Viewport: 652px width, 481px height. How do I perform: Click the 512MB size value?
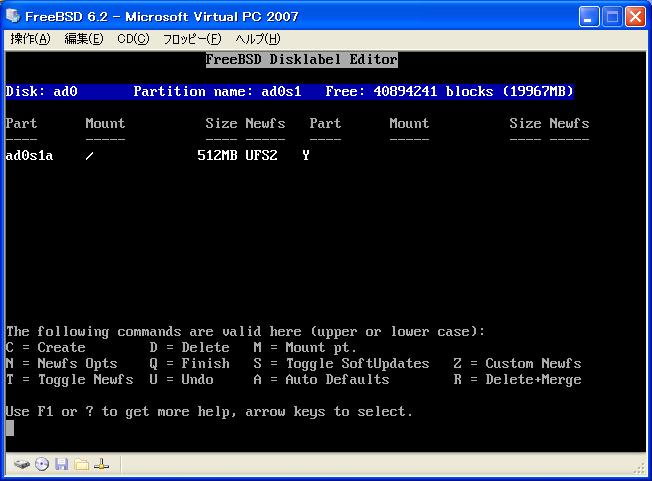[217, 155]
